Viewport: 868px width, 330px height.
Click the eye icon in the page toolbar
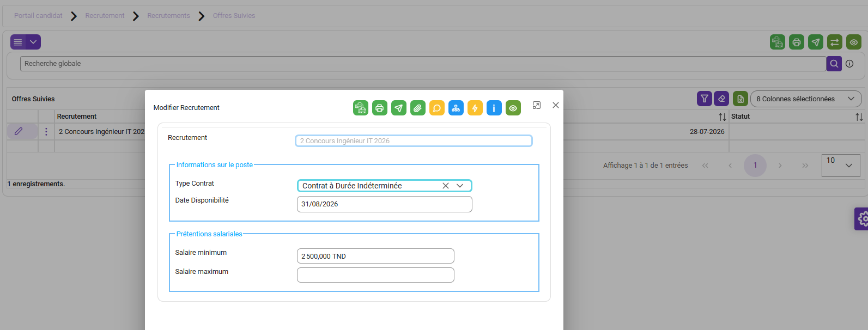pyautogui.click(x=854, y=42)
